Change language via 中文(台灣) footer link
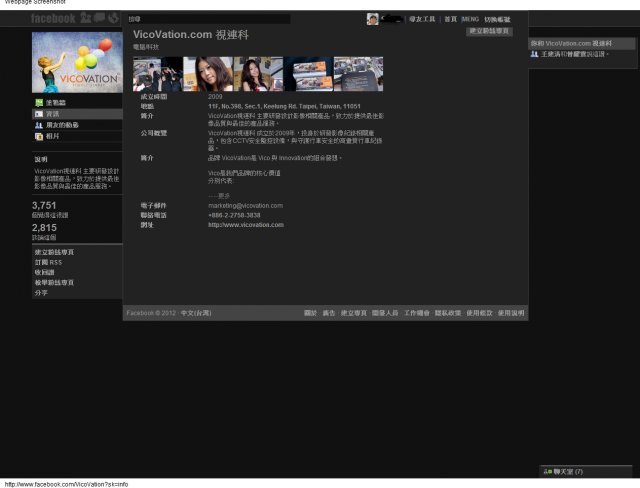The image size is (640, 488). point(196,313)
